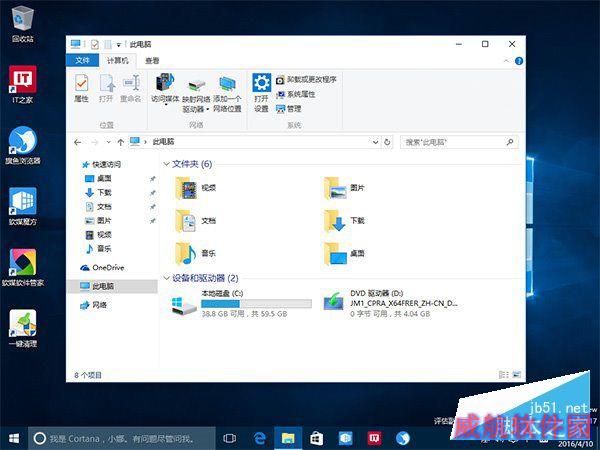
Task: Select Documents (文档) in navigation pane
Action: coord(98,207)
